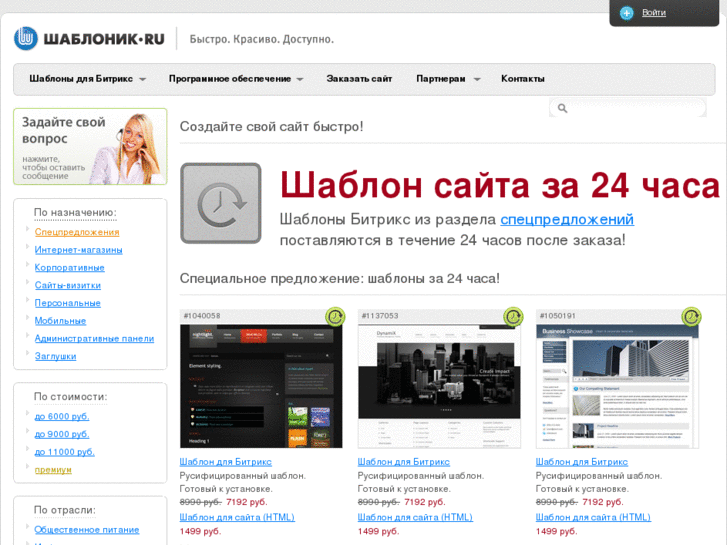Screen dimensions: 727x545
Task: Click the large clock icon in banner
Action: pyautogui.click(x=221, y=203)
